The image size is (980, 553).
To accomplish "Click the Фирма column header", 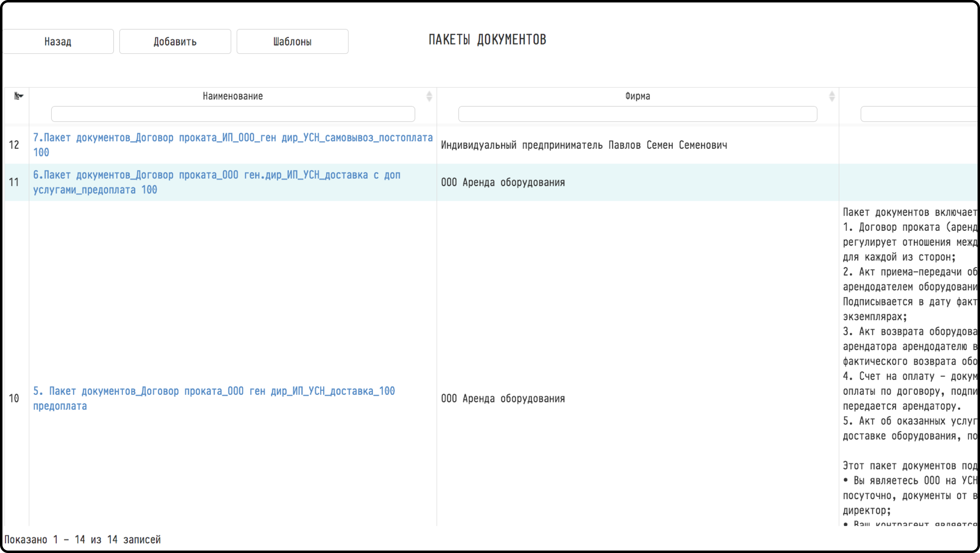I will coord(638,96).
